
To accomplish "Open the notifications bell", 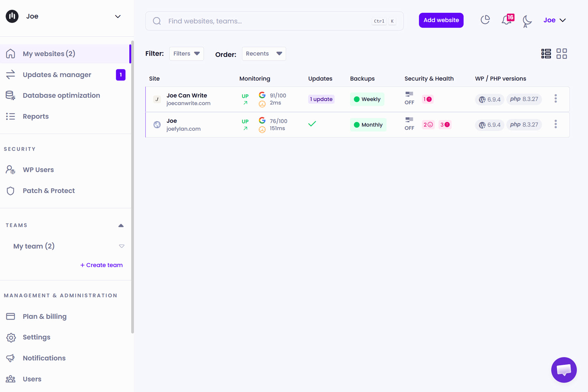I will (506, 20).
